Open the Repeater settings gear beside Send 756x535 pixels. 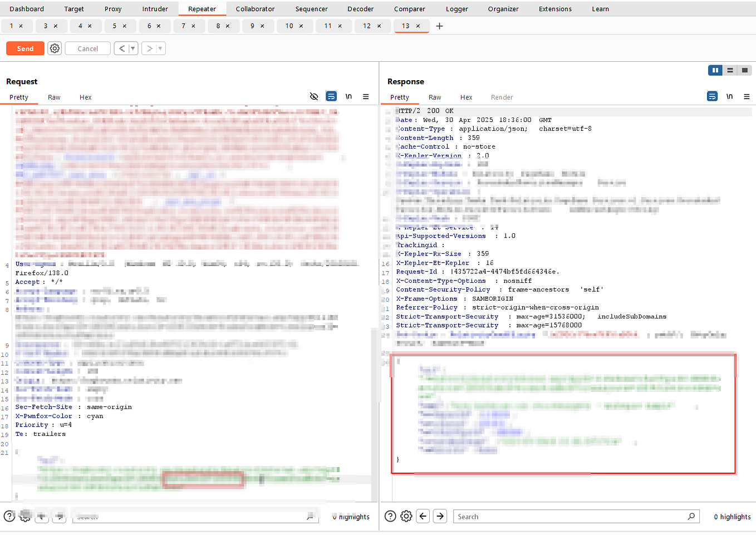[54, 48]
